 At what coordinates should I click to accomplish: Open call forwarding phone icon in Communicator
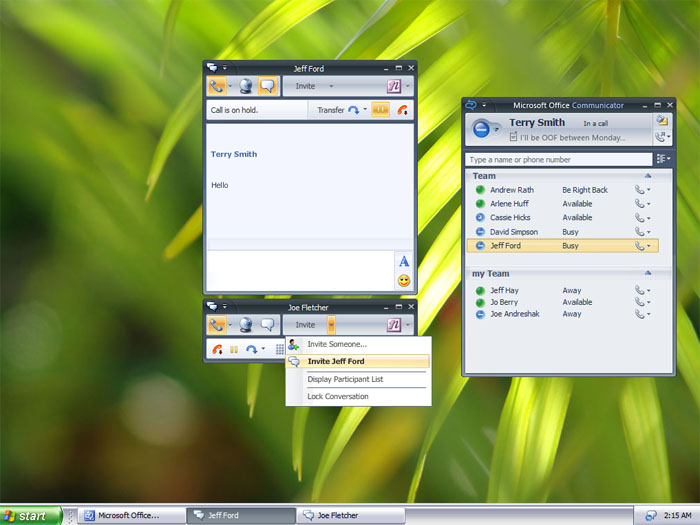(x=662, y=137)
